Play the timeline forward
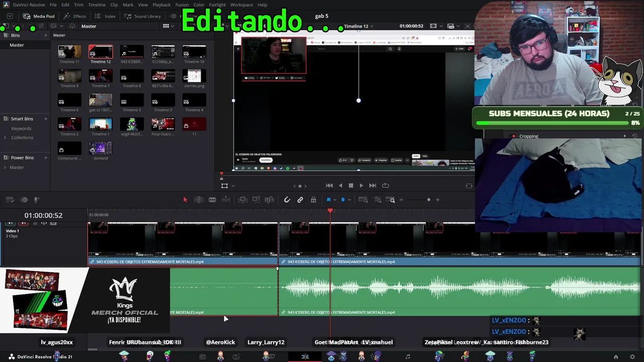Screen dimensions: 644x362 361,186
